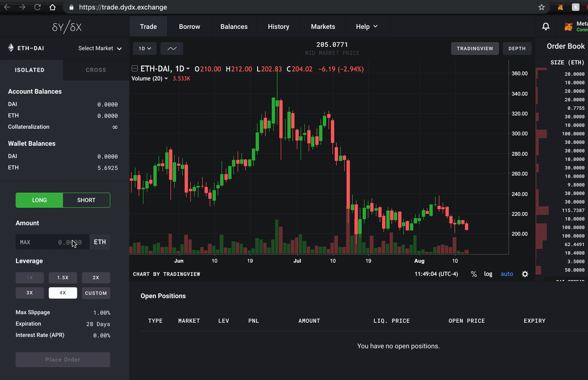The width and height of the screenshot is (588, 380).
Task: Click the Amount ETH input field
Action: tap(52, 242)
